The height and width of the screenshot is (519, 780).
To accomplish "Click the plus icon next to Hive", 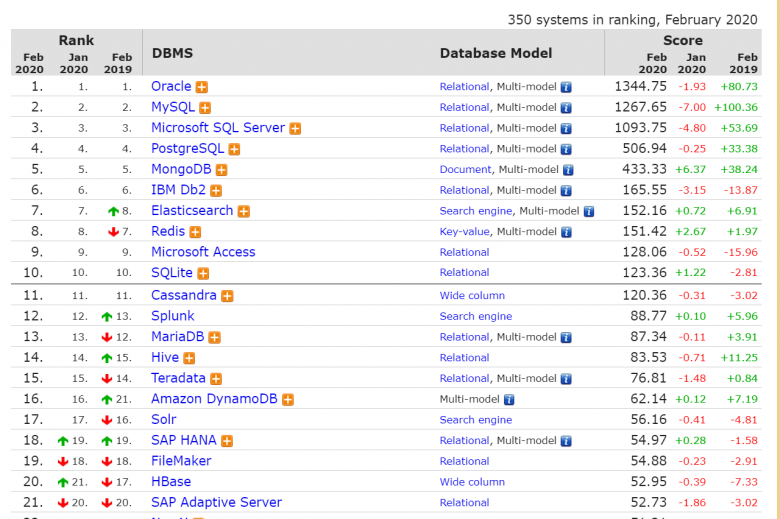I will point(189,358).
